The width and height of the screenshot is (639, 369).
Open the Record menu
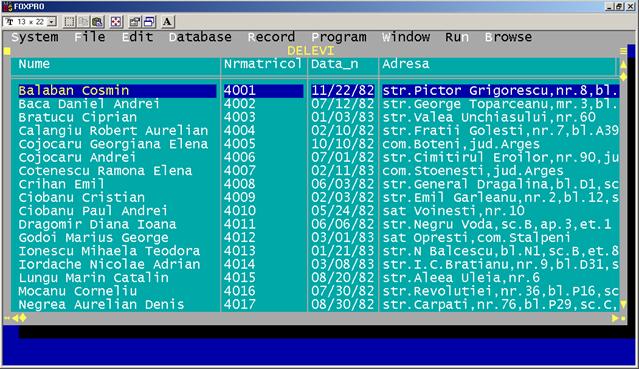pyautogui.click(x=271, y=37)
